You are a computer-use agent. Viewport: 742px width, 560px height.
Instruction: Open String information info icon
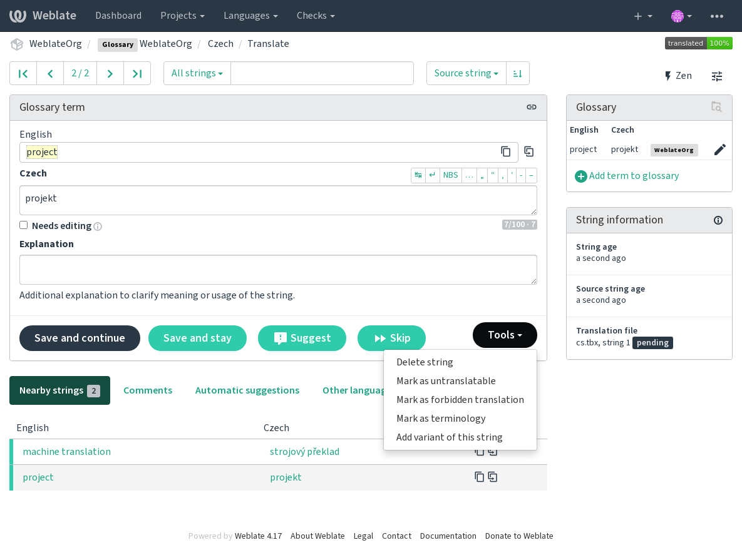718,220
